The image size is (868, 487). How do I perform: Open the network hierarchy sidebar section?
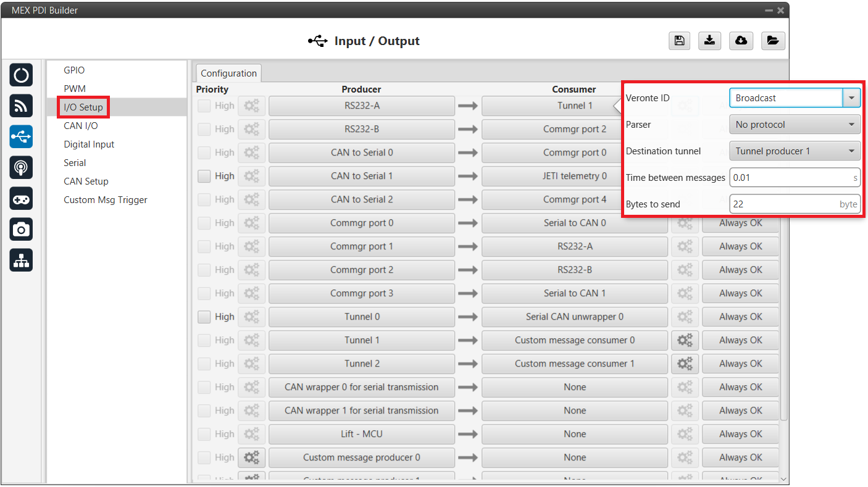click(22, 261)
